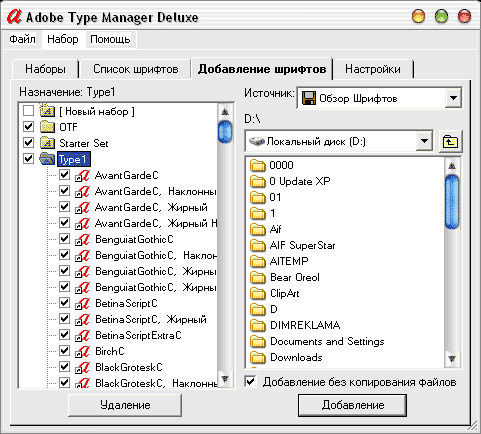Click the green maximize window button
Screen dimensions: 481x434
click(x=441, y=16)
